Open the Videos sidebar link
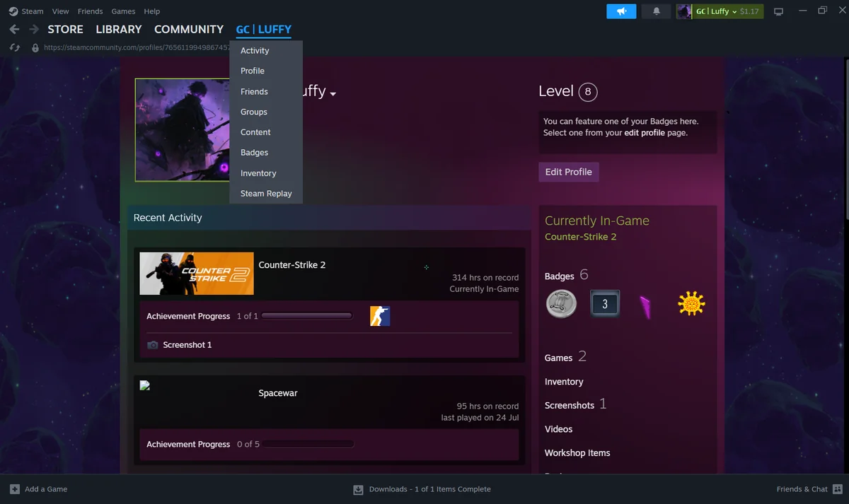Image resolution: width=849 pixels, height=504 pixels. [x=558, y=429]
